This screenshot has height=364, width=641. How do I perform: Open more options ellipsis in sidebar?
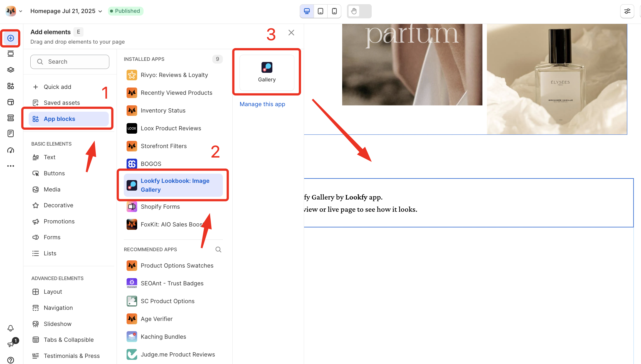coord(11,166)
